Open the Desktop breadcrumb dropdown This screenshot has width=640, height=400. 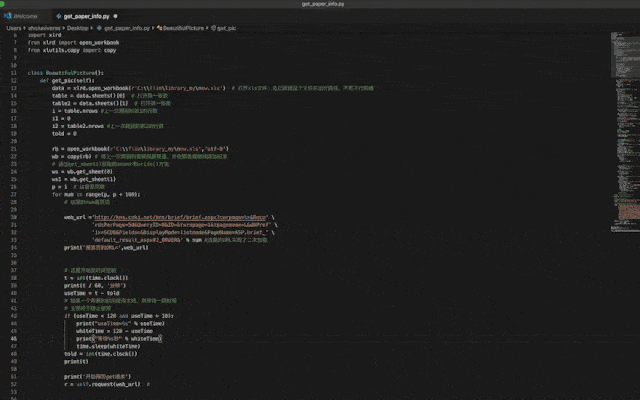(78, 28)
